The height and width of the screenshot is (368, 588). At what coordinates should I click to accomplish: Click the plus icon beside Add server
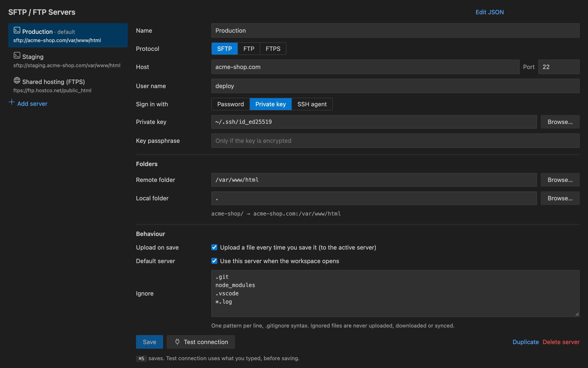(12, 102)
